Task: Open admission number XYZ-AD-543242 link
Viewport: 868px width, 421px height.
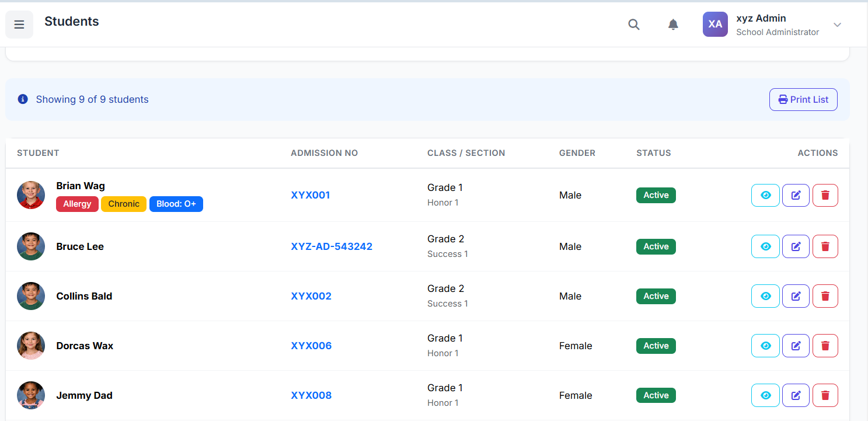Action: (x=332, y=246)
